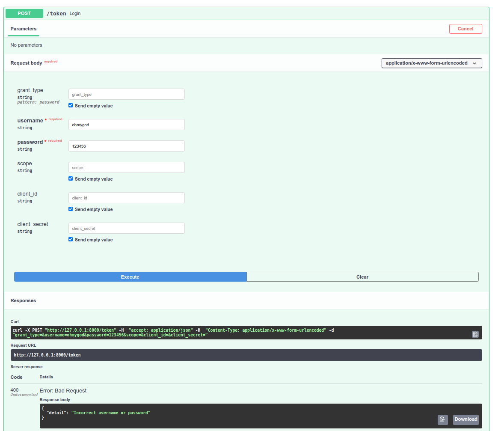Click the client_id input field
The image size is (504, 431).
126,198
